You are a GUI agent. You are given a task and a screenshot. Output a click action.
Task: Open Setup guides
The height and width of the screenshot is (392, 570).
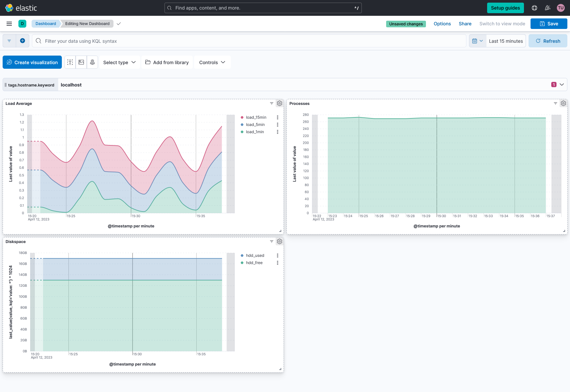tap(505, 8)
